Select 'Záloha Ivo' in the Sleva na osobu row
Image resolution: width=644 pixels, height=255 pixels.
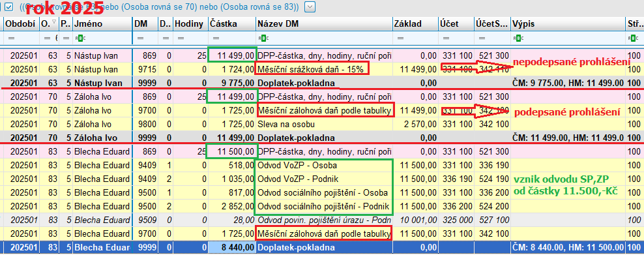(102, 124)
